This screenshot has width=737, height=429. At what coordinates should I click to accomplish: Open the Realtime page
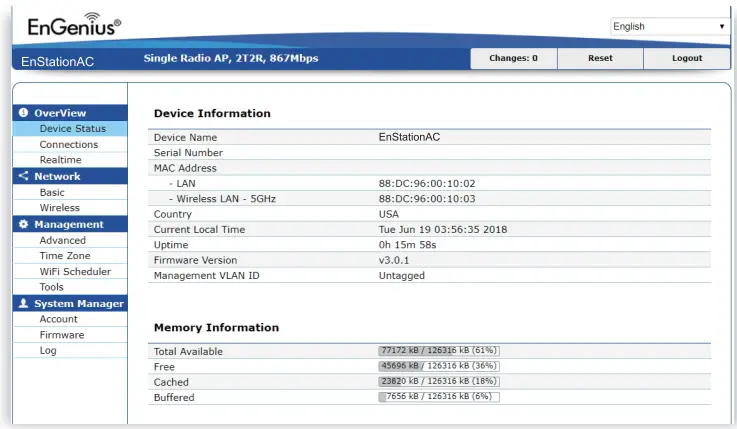tap(70, 160)
